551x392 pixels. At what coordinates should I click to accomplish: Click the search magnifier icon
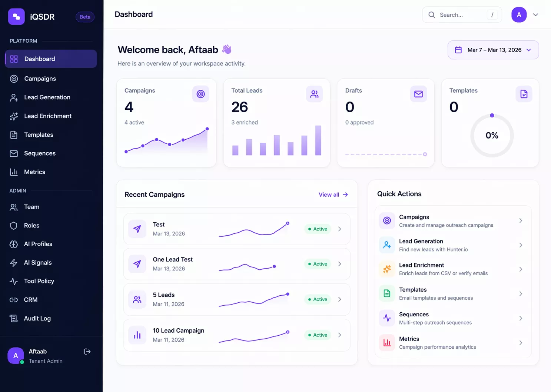432,15
